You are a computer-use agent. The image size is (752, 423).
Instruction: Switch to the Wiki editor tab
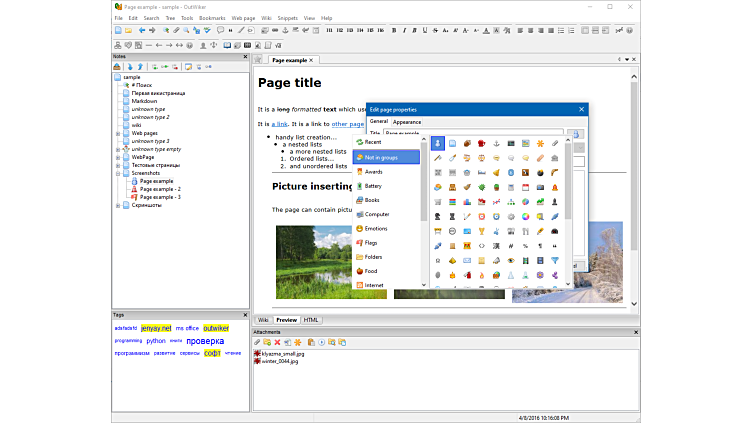click(x=263, y=320)
